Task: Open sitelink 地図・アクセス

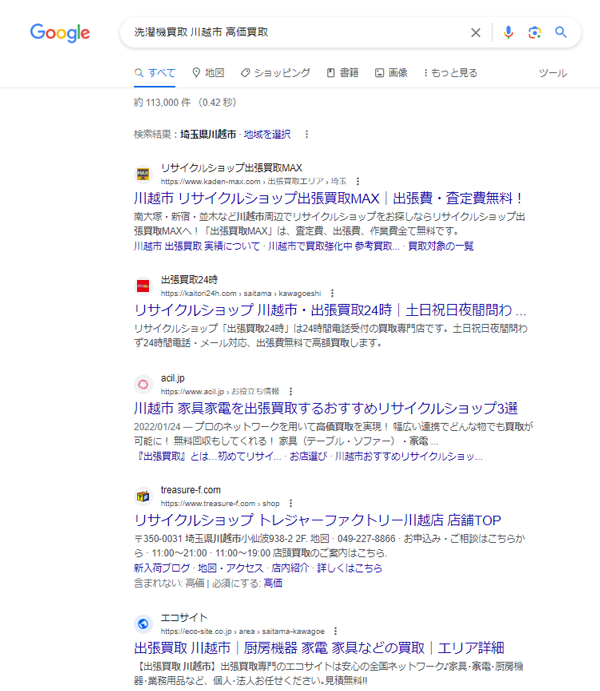Action: coord(230,568)
